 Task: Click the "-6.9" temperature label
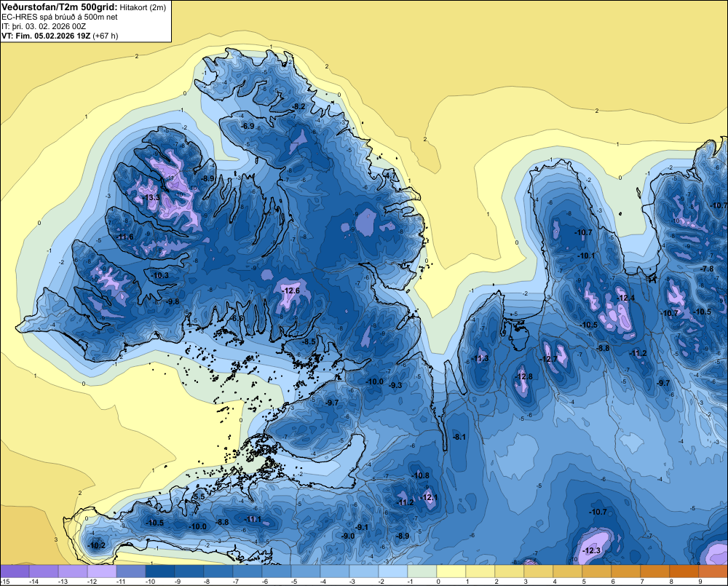pyautogui.click(x=248, y=126)
